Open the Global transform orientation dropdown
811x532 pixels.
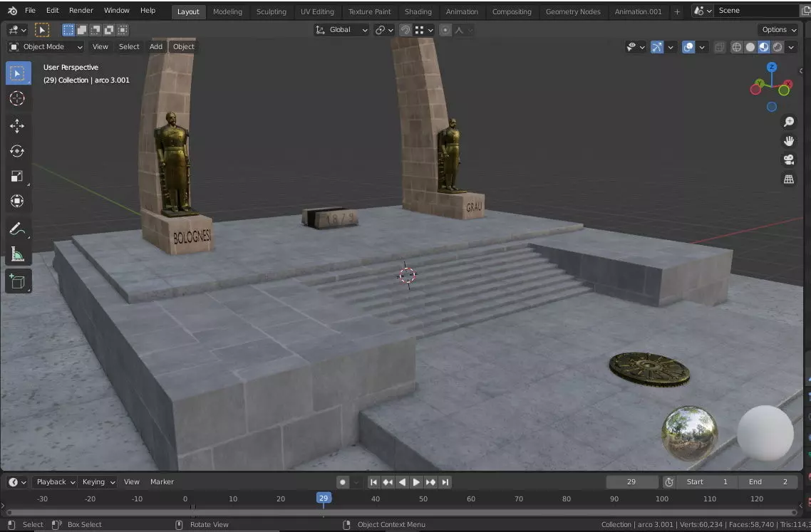pos(341,30)
